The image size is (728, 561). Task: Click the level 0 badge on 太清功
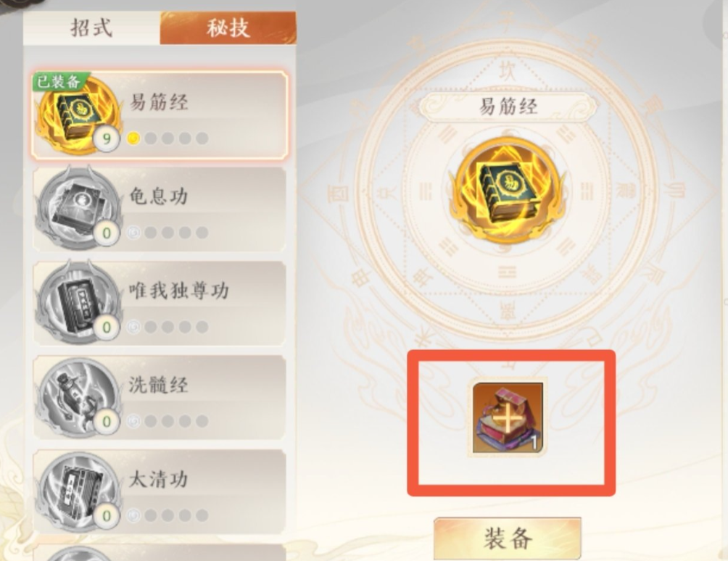[107, 515]
